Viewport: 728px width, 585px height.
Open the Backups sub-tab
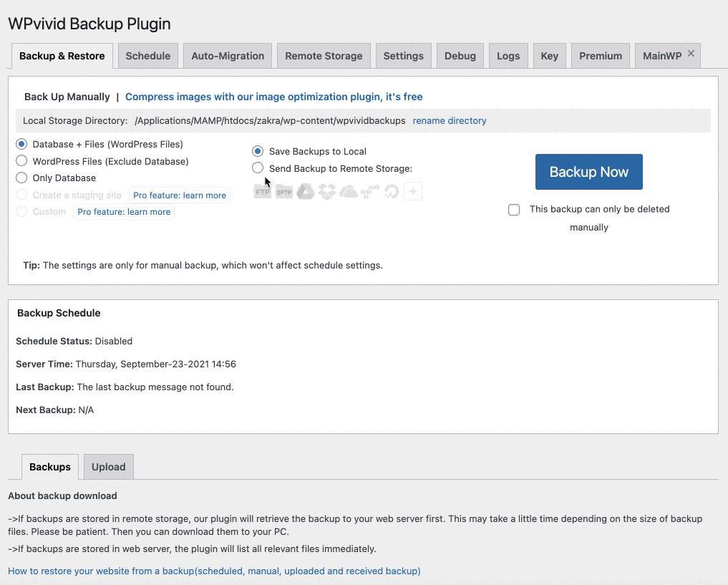tap(50, 467)
